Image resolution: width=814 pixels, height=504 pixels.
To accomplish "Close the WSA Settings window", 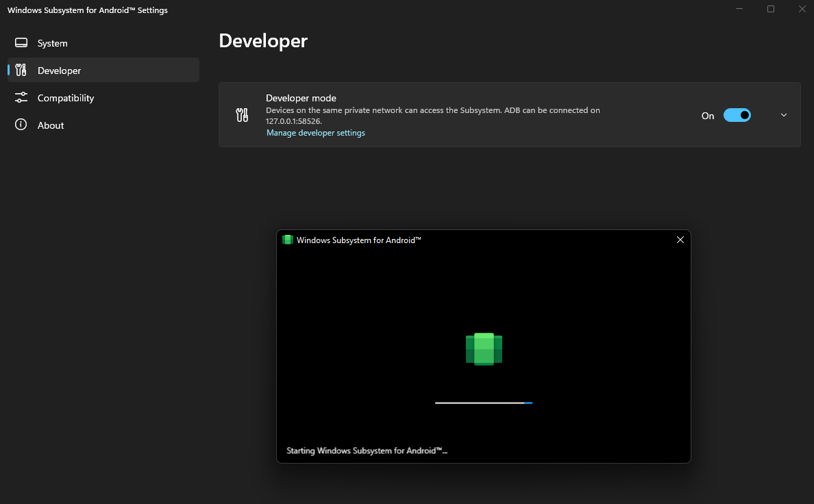I will coord(802,9).
